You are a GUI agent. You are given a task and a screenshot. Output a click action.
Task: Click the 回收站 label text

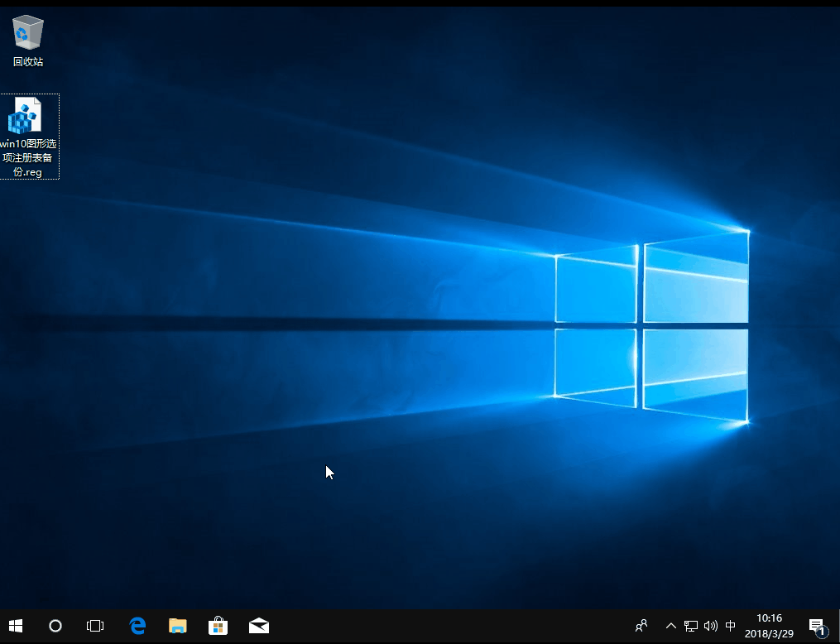(28, 61)
